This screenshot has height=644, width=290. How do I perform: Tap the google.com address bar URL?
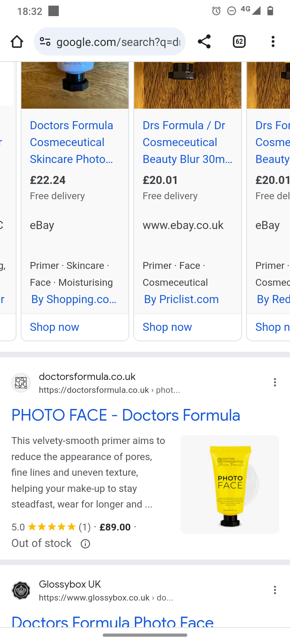point(118,42)
